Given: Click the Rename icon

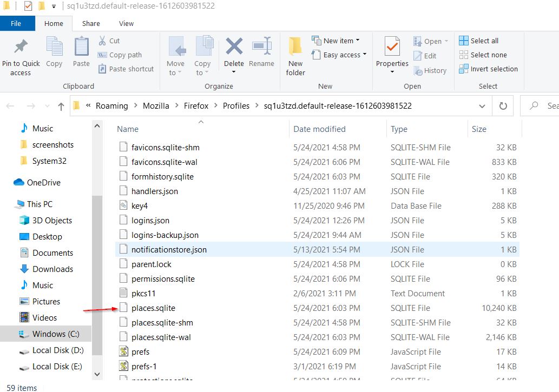Looking at the screenshot, I should (x=262, y=46).
